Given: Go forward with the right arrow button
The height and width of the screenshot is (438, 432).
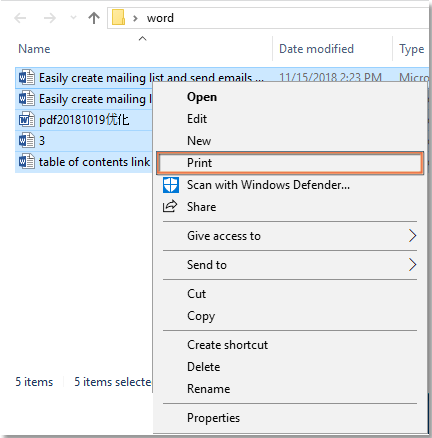Looking at the screenshot, I should [x=50, y=18].
